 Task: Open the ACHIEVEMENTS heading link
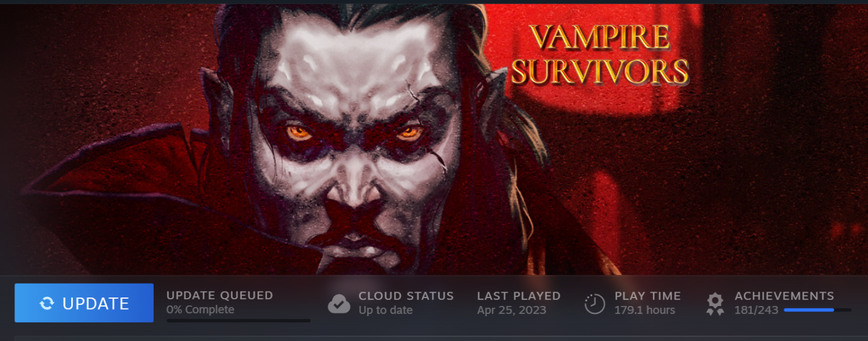pos(784,296)
